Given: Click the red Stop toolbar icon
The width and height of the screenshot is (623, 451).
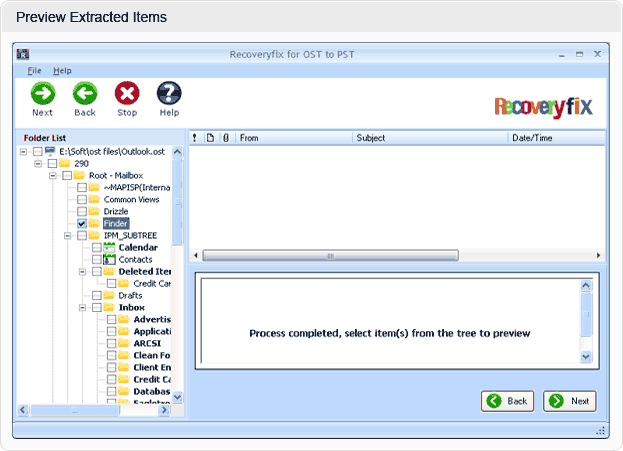Looking at the screenshot, I should (x=127, y=94).
